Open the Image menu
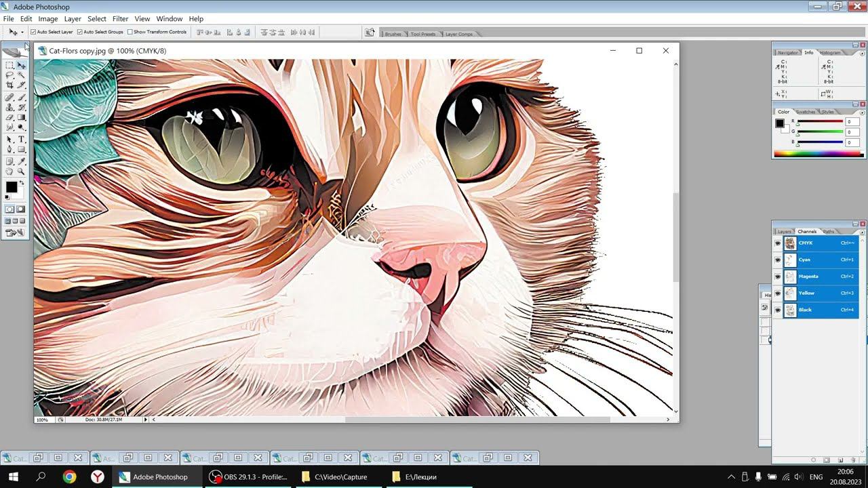Viewport: 868px width, 488px height. (48, 19)
